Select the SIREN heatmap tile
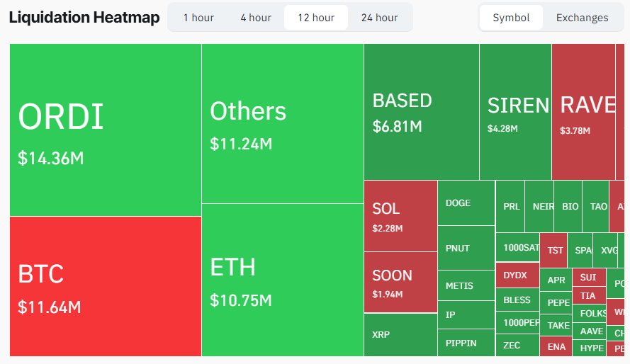The height and width of the screenshot is (364, 630). point(515,111)
